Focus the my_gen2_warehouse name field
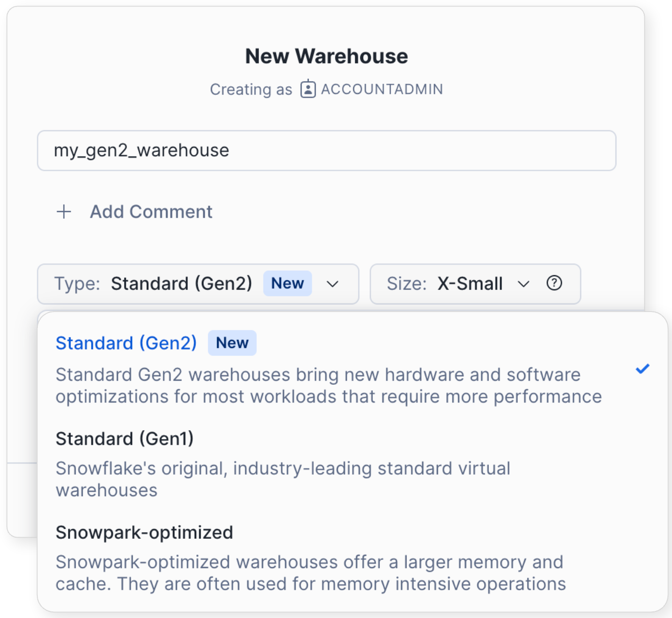 (326, 150)
